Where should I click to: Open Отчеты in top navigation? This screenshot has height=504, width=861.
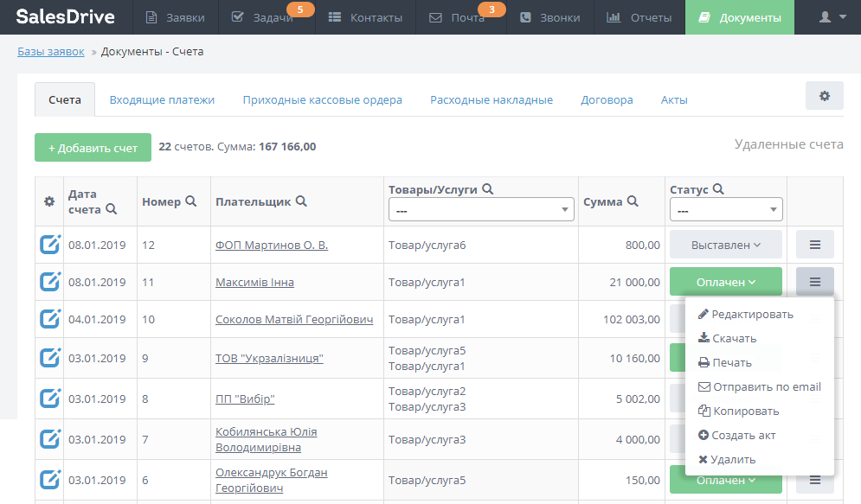click(x=639, y=17)
